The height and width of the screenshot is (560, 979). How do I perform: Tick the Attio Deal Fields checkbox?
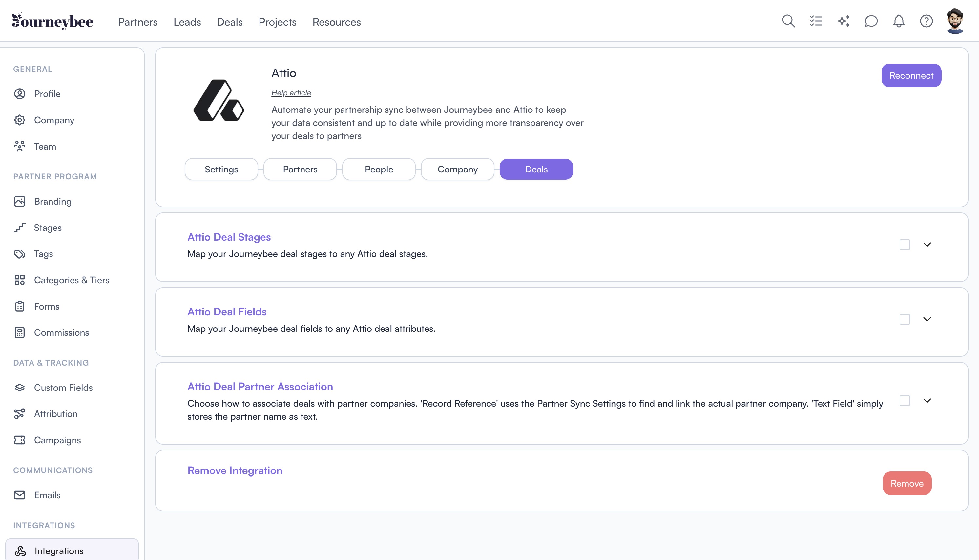(905, 319)
